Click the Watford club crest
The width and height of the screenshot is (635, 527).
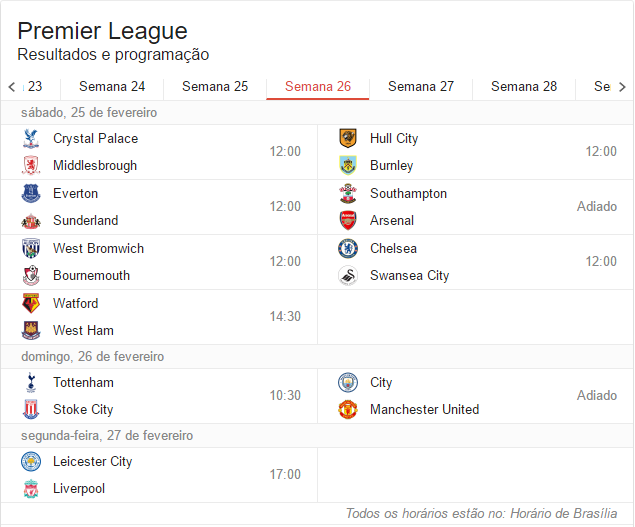(31, 304)
